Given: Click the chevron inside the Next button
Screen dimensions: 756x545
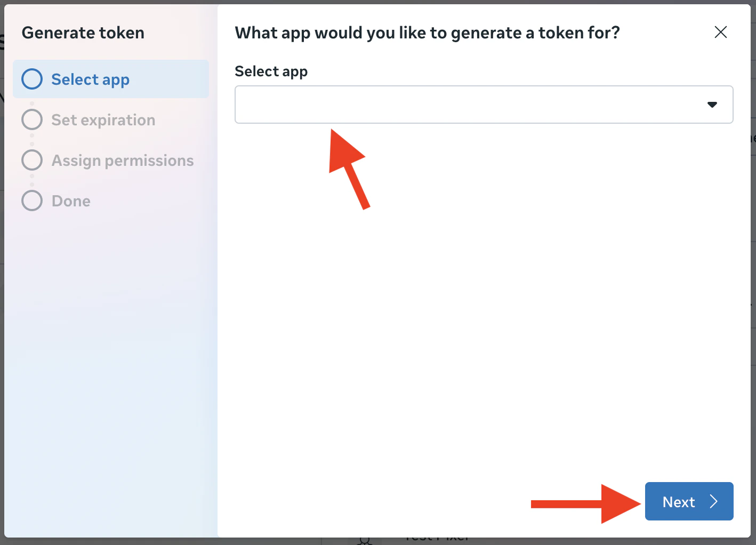Looking at the screenshot, I should coord(714,501).
